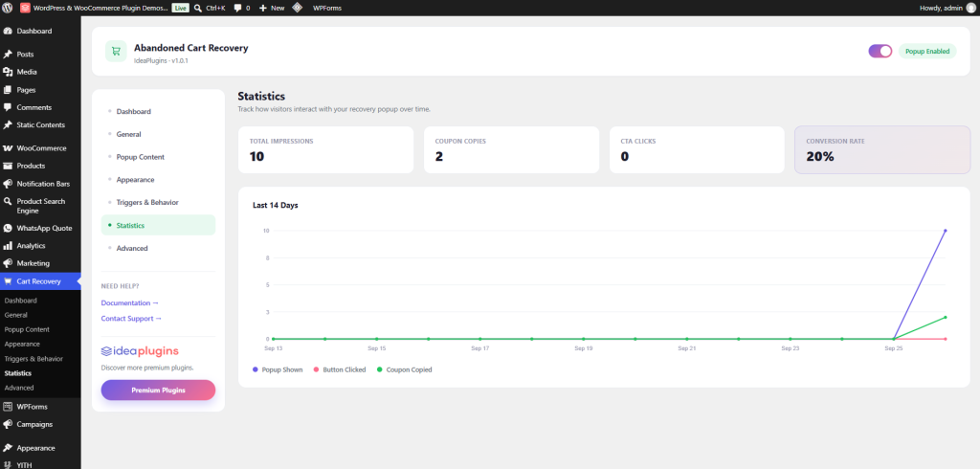Click the Popup Enabled status badge
Image resolution: width=980 pixels, height=469 pixels.
point(927,52)
